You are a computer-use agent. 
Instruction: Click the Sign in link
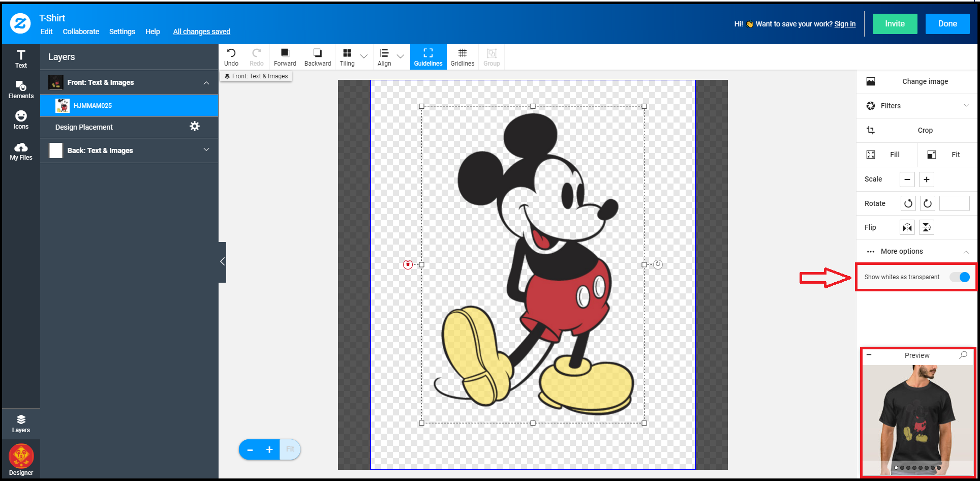click(844, 24)
